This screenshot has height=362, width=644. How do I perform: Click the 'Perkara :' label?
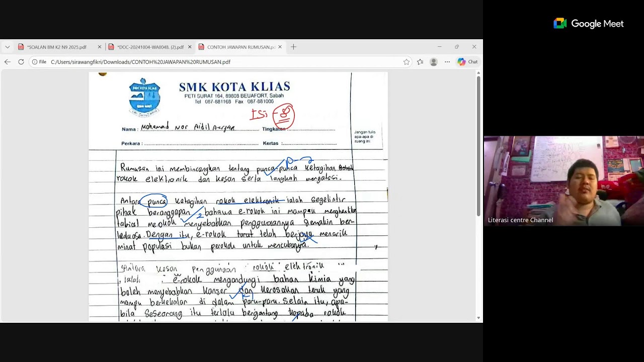[x=131, y=143]
